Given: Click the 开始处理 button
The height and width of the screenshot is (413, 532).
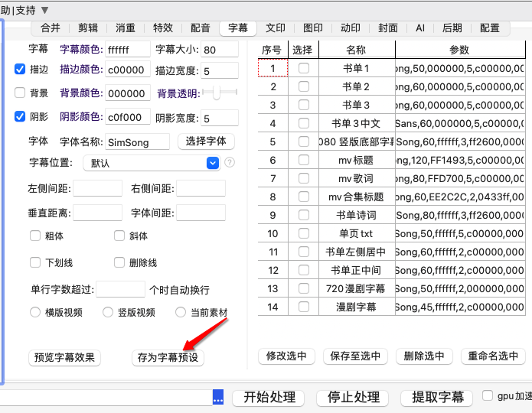Looking at the screenshot, I should (269, 398).
